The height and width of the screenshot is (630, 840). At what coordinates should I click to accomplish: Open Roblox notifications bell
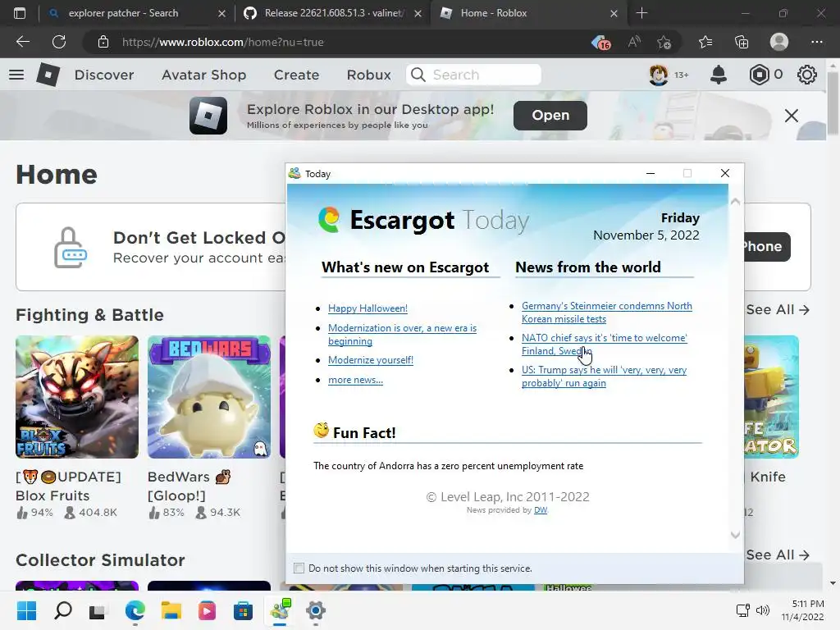tap(719, 75)
